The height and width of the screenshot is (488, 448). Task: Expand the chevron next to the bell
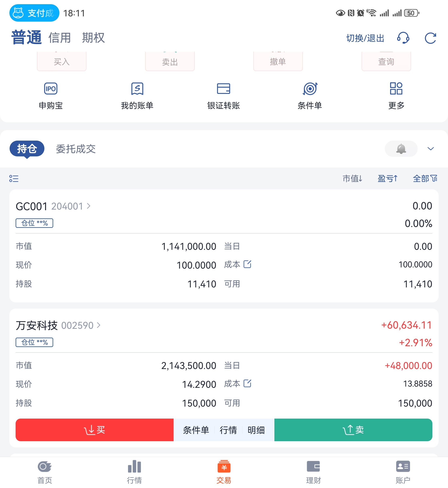(431, 149)
